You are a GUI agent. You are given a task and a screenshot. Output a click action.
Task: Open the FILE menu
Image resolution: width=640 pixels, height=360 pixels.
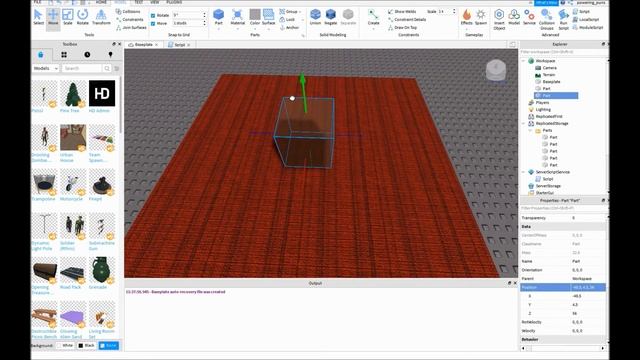pos(38,2)
